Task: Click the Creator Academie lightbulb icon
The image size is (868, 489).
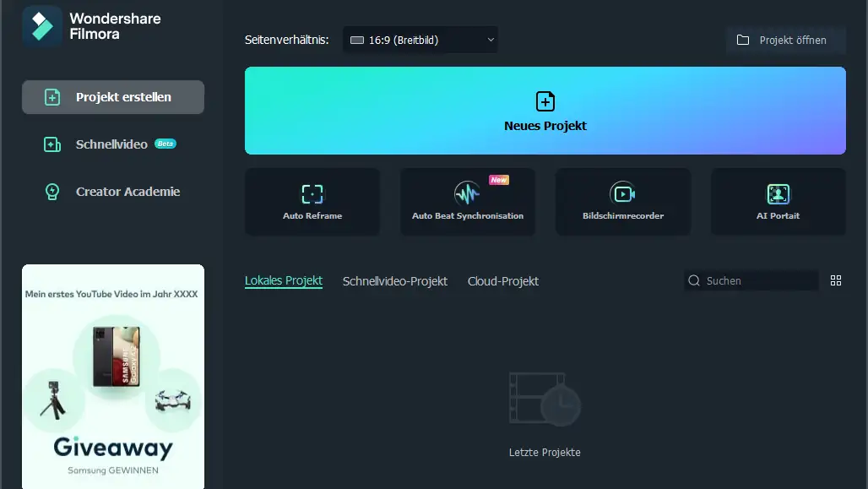Action: coord(52,192)
